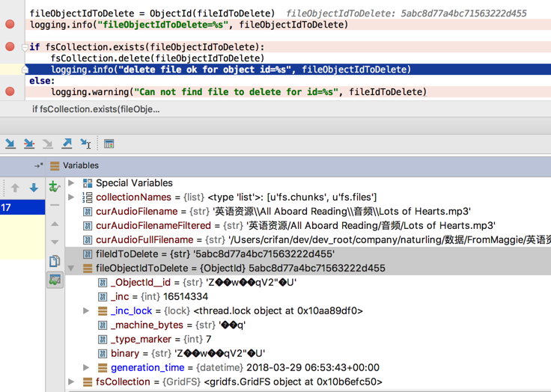
Task: Click the fsCollection object type icon
Action: (x=88, y=382)
